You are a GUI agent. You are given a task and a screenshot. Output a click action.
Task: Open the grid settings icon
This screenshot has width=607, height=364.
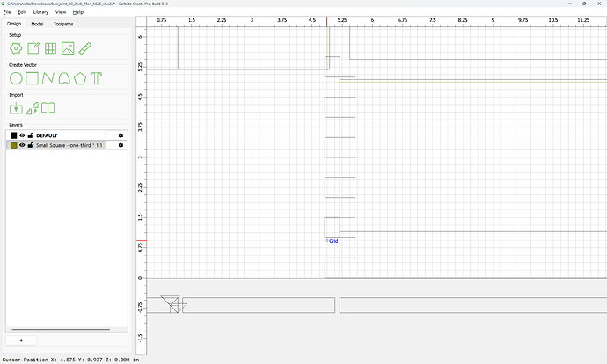click(50, 48)
